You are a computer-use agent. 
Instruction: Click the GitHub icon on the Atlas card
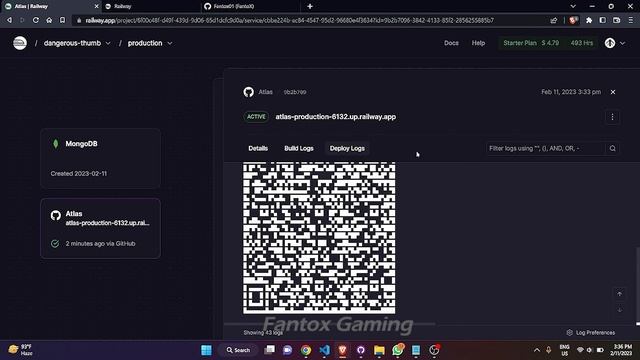pos(56,215)
